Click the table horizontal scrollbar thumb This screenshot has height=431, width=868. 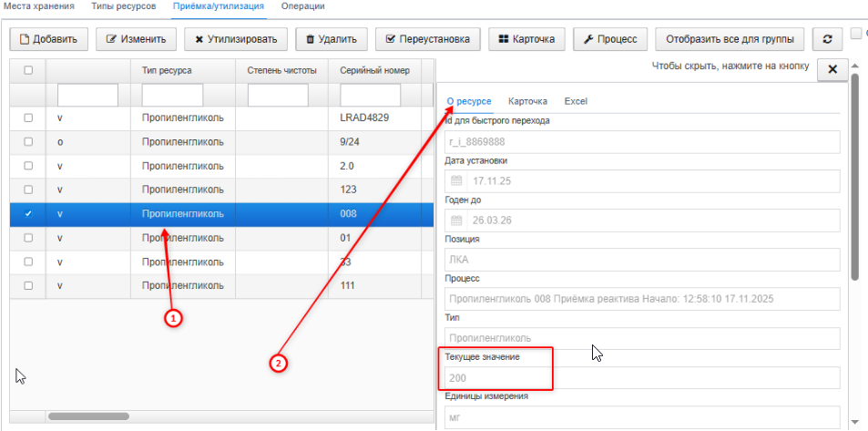88,416
